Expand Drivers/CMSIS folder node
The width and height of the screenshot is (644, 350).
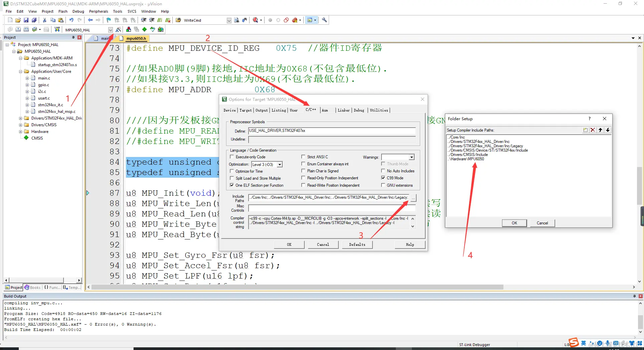pyautogui.click(x=21, y=125)
